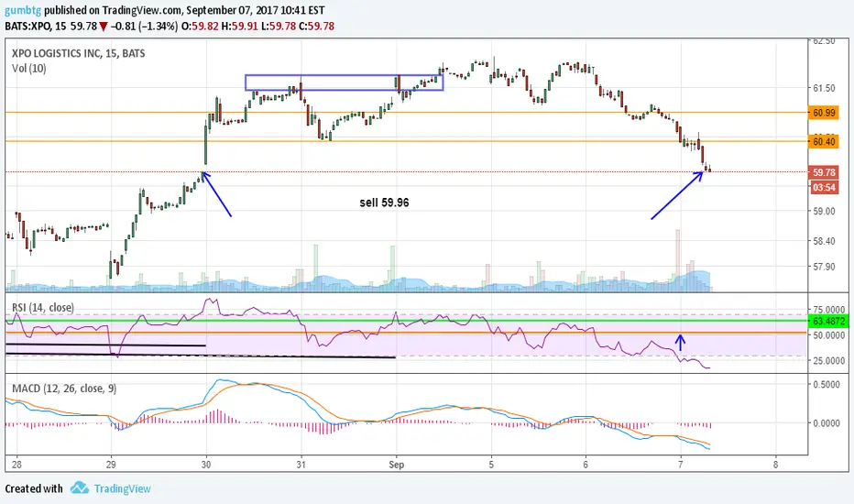The height and width of the screenshot is (504, 854).
Task: Click the September 07, 2017 10:41 EST timestamp
Action: (x=256, y=10)
